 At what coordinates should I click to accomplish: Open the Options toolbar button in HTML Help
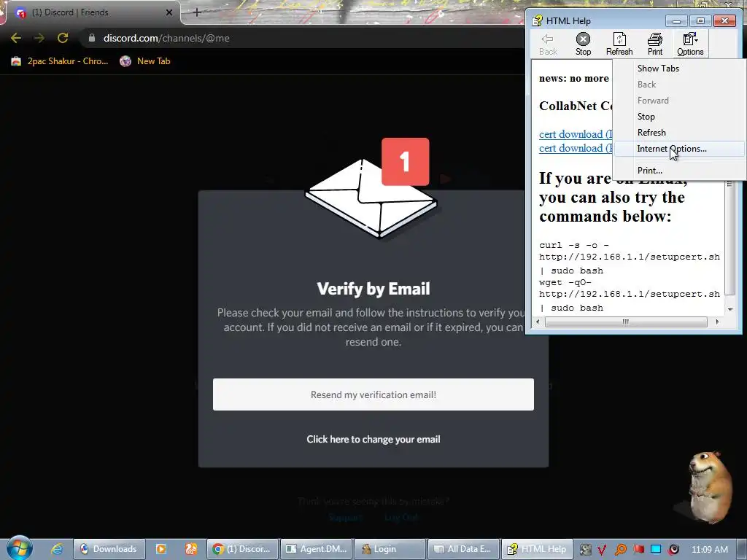pos(690,44)
